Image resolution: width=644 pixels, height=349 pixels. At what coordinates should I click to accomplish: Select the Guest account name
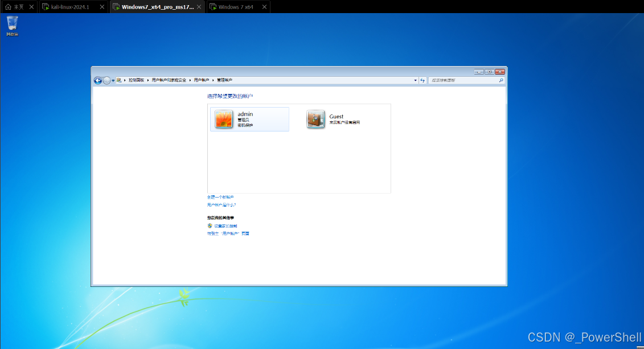pyautogui.click(x=337, y=117)
